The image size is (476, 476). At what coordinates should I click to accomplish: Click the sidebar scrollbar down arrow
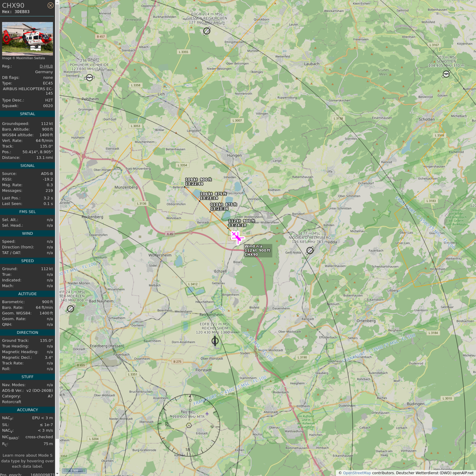[x=57, y=474]
